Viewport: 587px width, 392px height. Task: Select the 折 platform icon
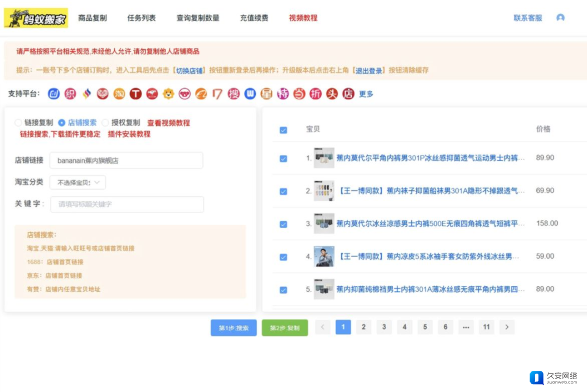pos(316,94)
